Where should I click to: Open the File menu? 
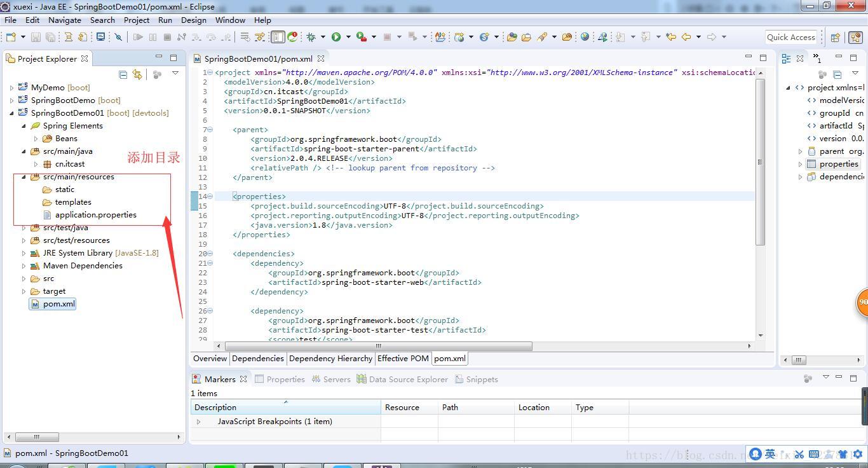point(10,20)
